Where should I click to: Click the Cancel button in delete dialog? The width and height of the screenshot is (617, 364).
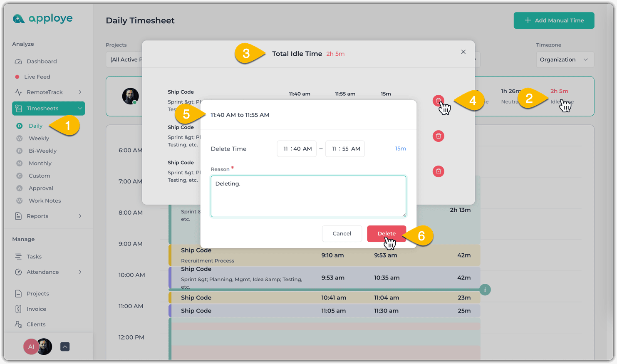342,233
